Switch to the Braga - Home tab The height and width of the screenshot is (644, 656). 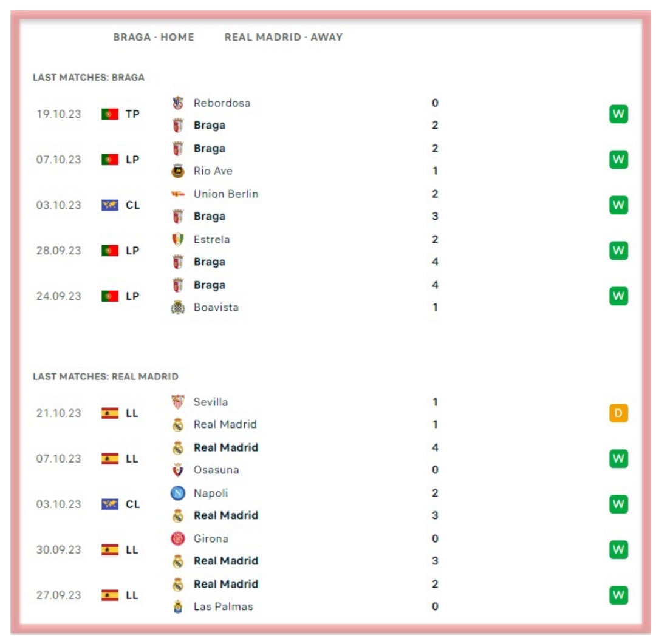154,37
